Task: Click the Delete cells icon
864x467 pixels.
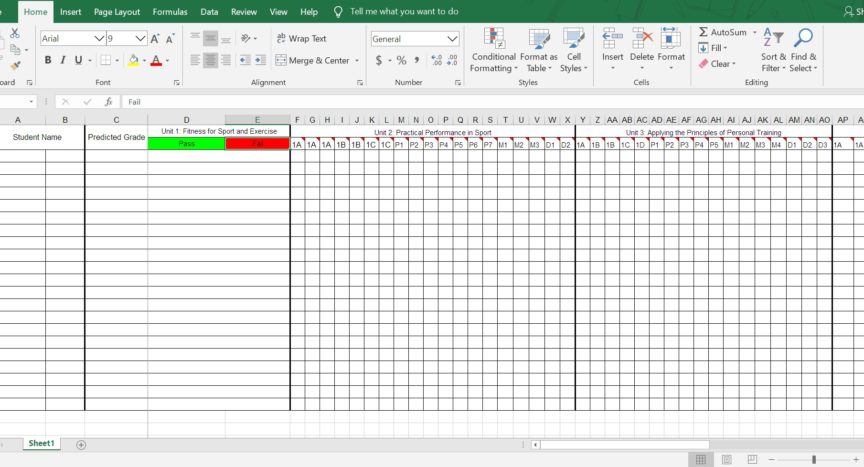Action: click(x=642, y=40)
